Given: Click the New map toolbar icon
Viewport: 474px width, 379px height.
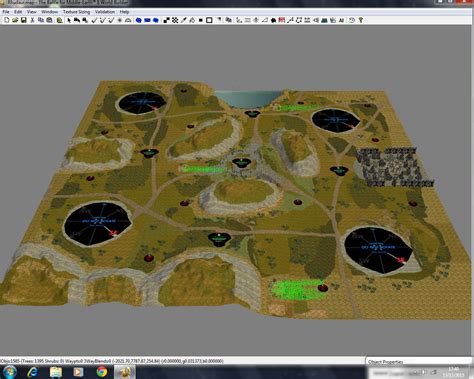Looking at the screenshot, I should pos(6,20).
